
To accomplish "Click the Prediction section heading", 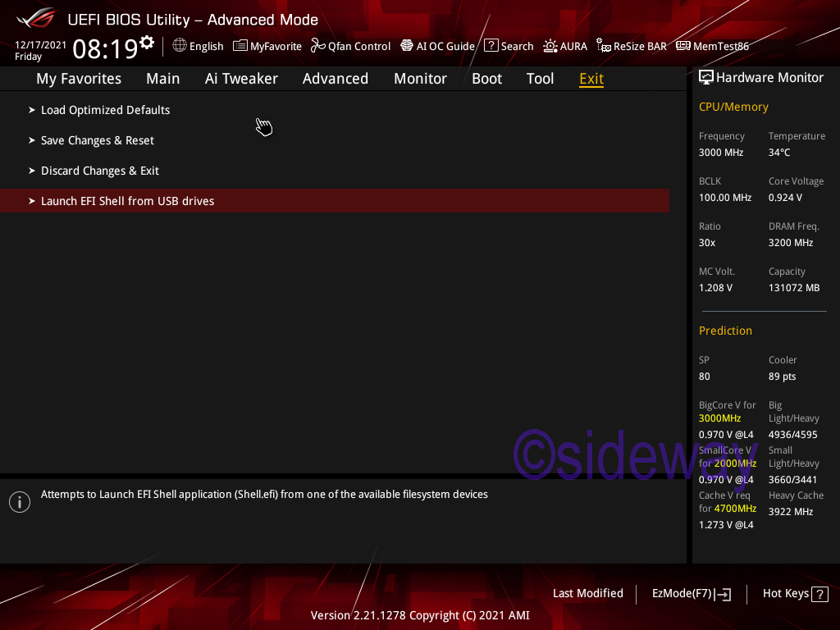I will click(x=725, y=331).
